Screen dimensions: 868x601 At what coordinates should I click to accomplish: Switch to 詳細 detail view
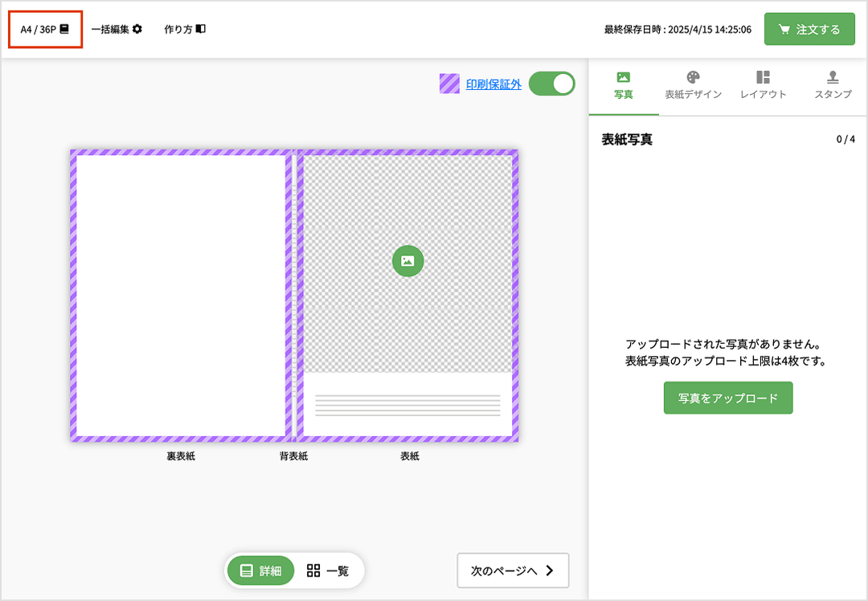pyautogui.click(x=261, y=570)
